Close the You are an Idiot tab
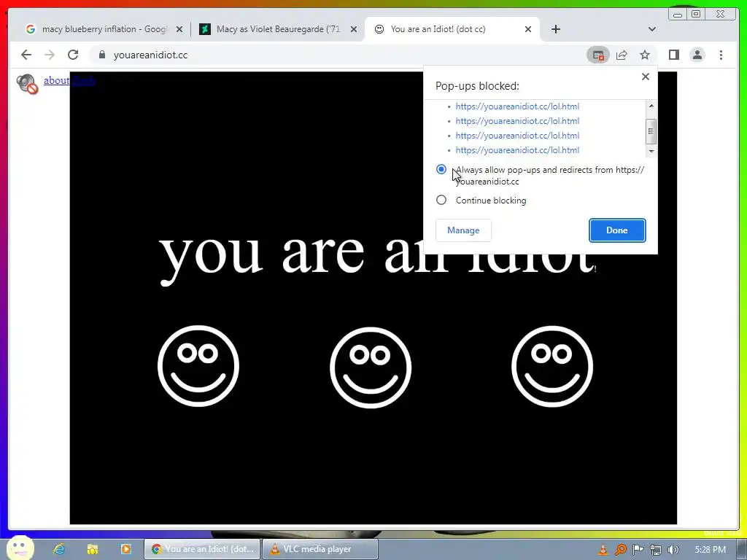This screenshot has width=747, height=560. pyautogui.click(x=528, y=29)
